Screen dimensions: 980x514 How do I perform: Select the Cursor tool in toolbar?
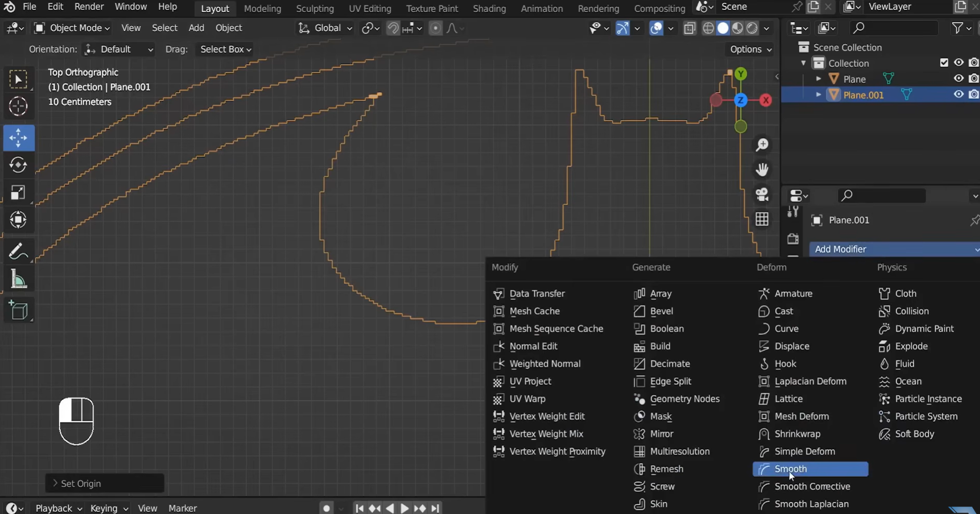[18, 106]
